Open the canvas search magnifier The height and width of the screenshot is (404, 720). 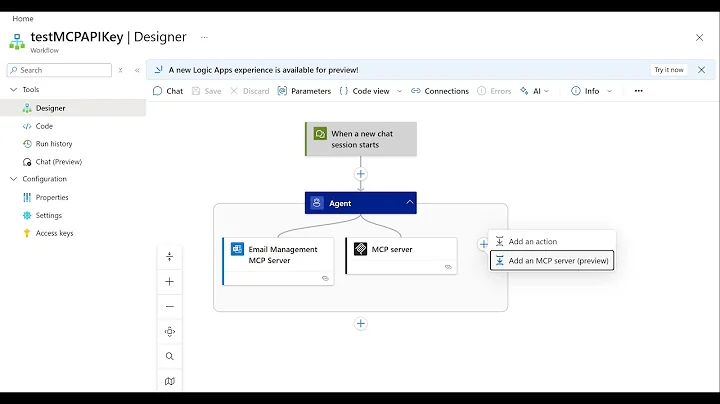click(169, 356)
